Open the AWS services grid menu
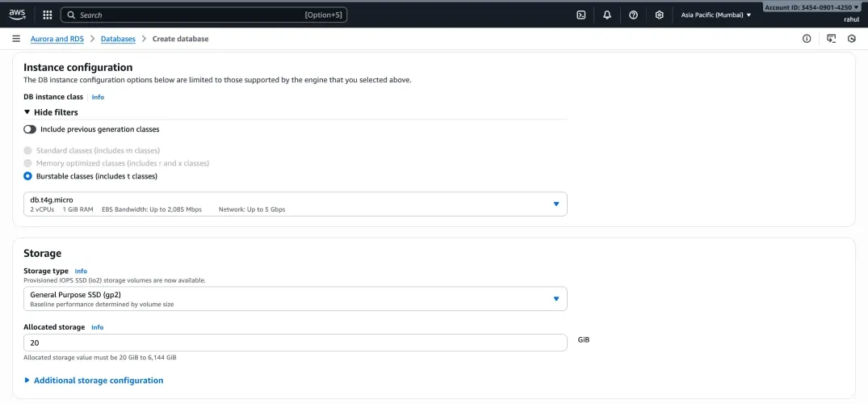This screenshot has width=868, height=404. coord(47,15)
